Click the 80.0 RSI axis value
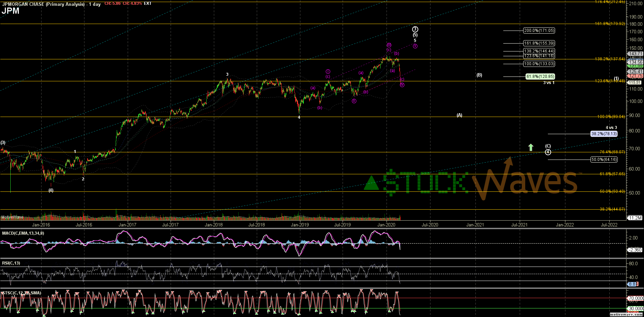644x317 pixels. coord(634,263)
